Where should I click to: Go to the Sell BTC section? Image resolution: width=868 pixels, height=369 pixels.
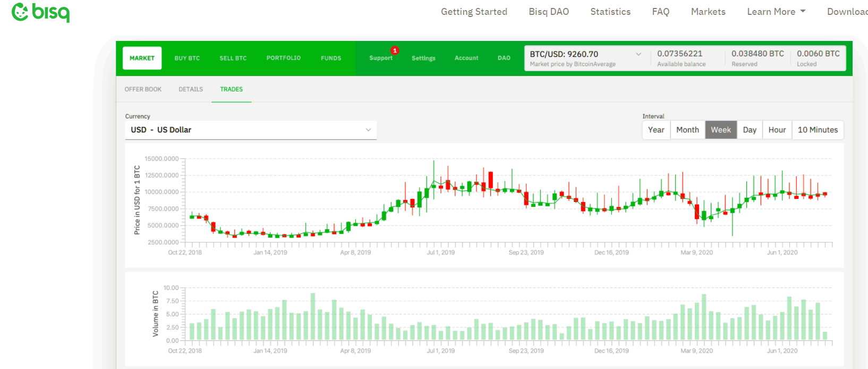[x=233, y=58]
